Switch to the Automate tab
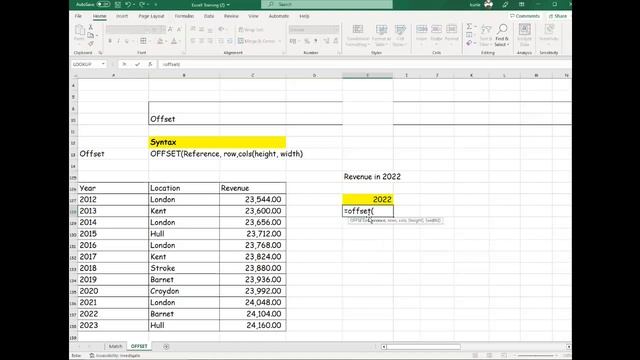The height and width of the screenshot is (360, 640). click(279, 16)
